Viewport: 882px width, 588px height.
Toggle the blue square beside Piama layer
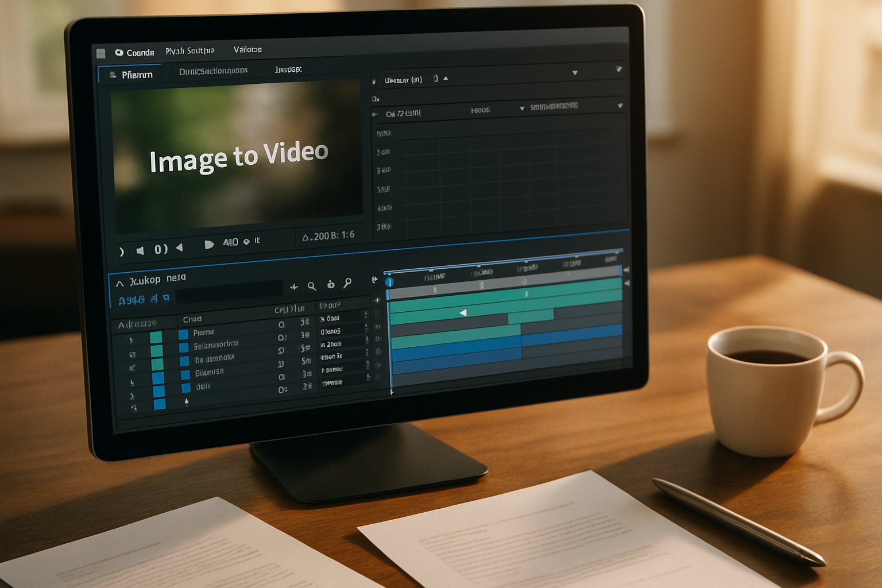[x=183, y=334]
